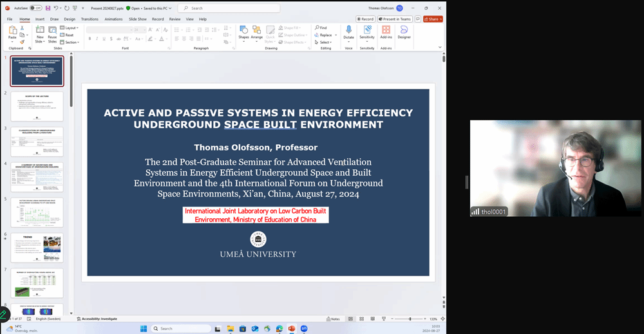Click the Zoom app icon in the taskbar
This screenshot has height=334, width=644.
click(304, 329)
